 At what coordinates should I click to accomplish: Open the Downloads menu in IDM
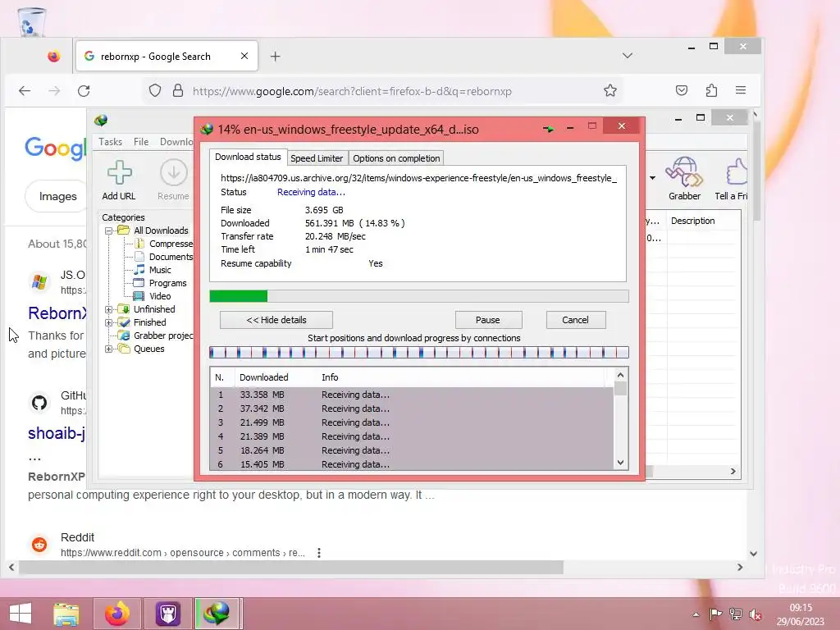pyautogui.click(x=176, y=141)
